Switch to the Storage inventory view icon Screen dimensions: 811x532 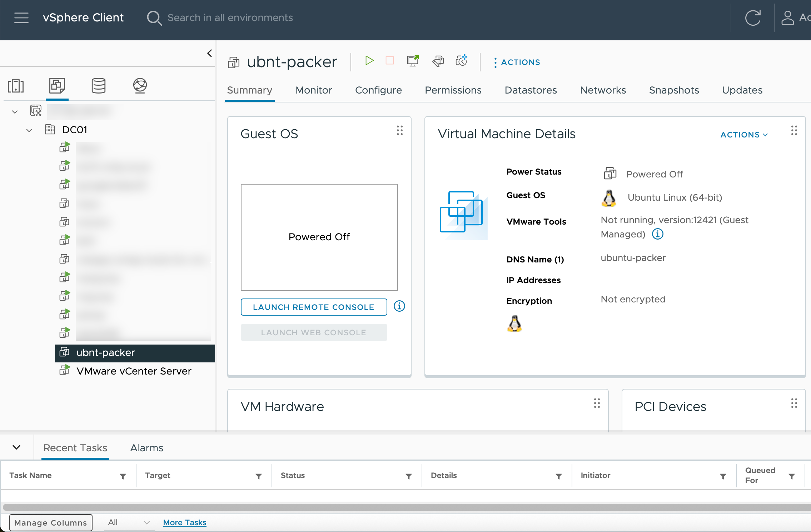[x=98, y=86]
